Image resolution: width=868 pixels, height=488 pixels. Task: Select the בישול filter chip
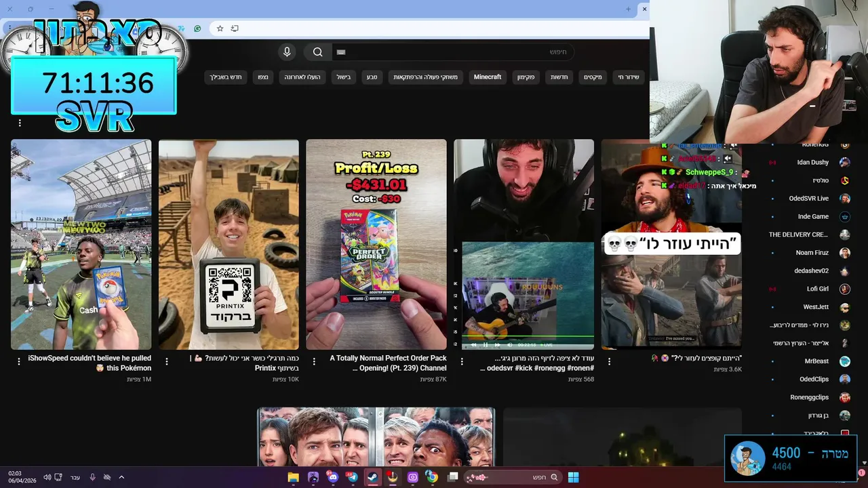(344, 77)
